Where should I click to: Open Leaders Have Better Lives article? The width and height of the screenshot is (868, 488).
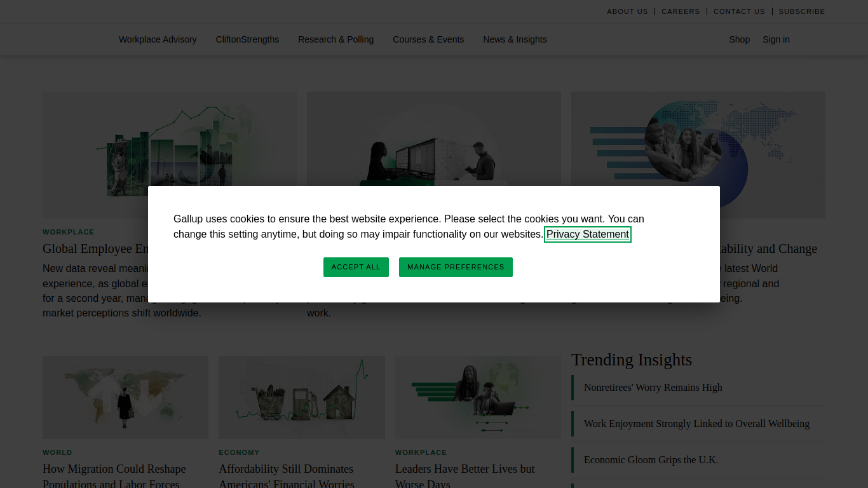coord(465,476)
